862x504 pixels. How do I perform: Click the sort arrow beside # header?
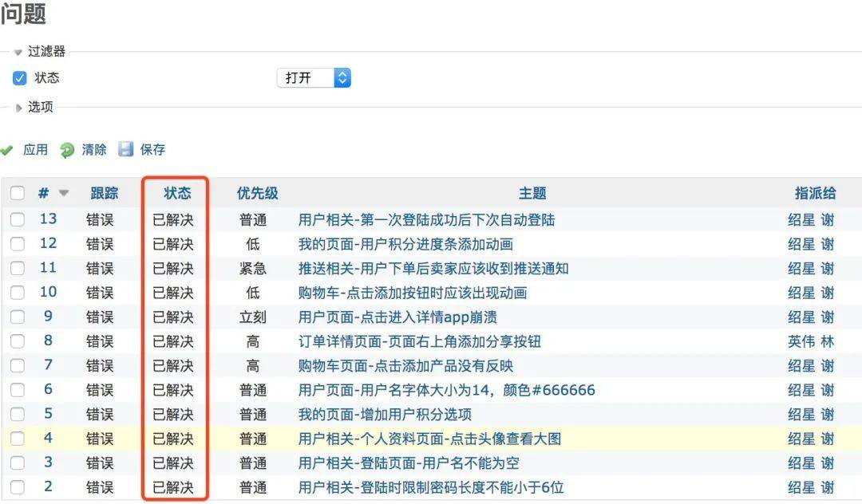pos(64,193)
